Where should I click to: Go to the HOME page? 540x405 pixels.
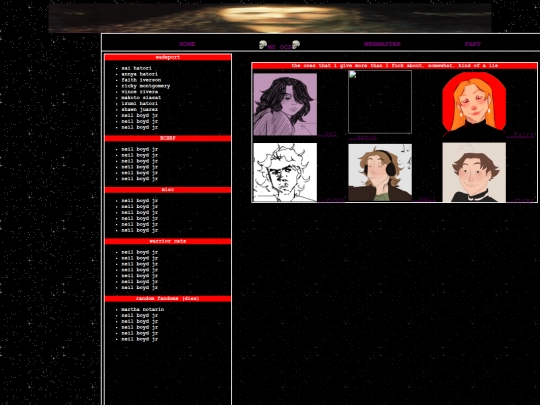(x=187, y=44)
